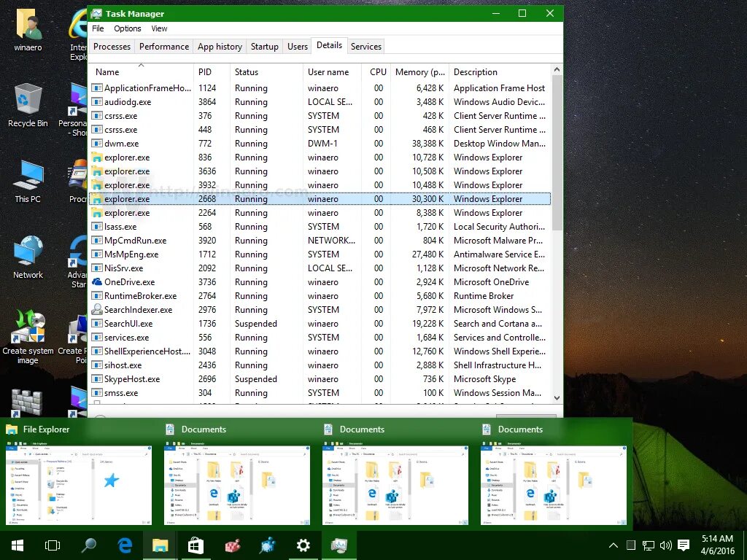Select the This PC desktop icon
747x560 pixels.
coord(28,181)
